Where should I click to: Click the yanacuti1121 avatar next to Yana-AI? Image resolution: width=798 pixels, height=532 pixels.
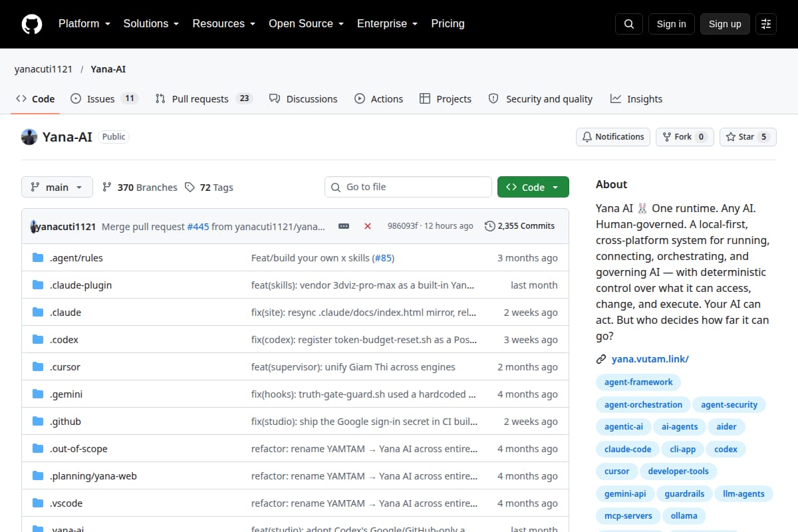pyautogui.click(x=29, y=137)
